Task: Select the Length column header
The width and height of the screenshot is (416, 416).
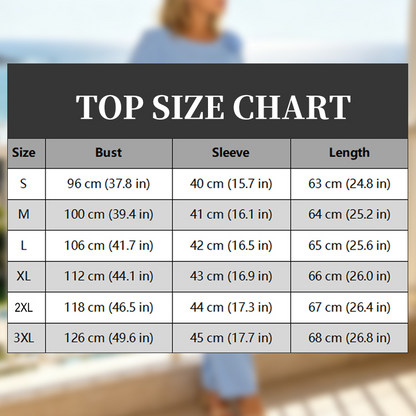Action: [x=349, y=153]
